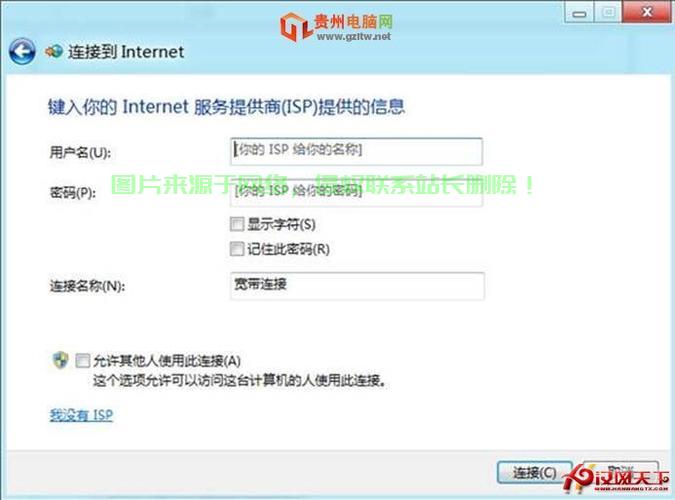Check 允许其他人使用此连接(A) option

83,360
